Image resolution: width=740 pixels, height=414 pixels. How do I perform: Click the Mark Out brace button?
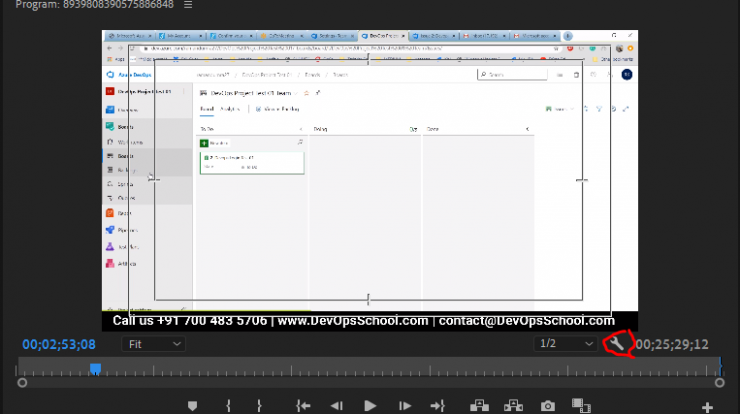tap(259, 406)
